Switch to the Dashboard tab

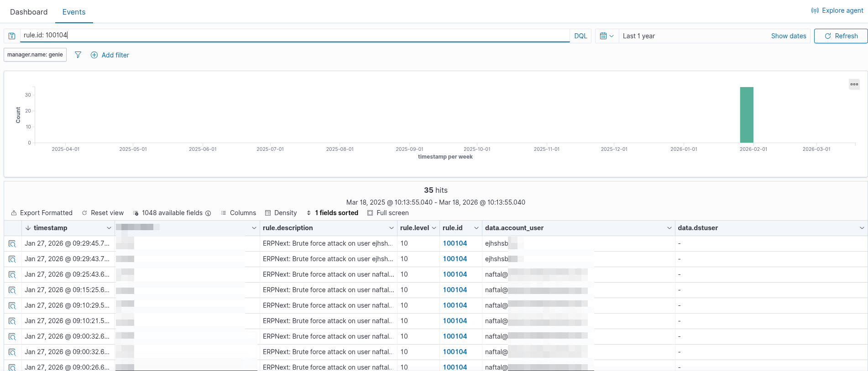click(x=29, y=12)
